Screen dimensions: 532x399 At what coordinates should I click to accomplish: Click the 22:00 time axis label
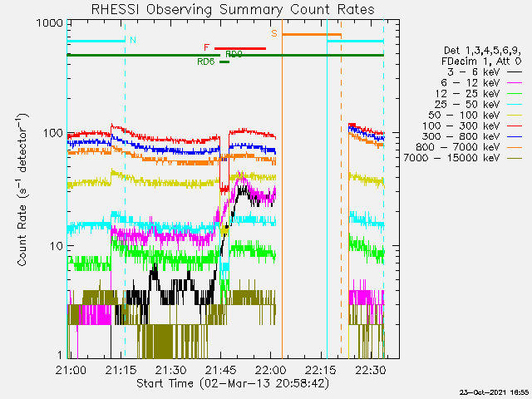(x=271, y=370)
